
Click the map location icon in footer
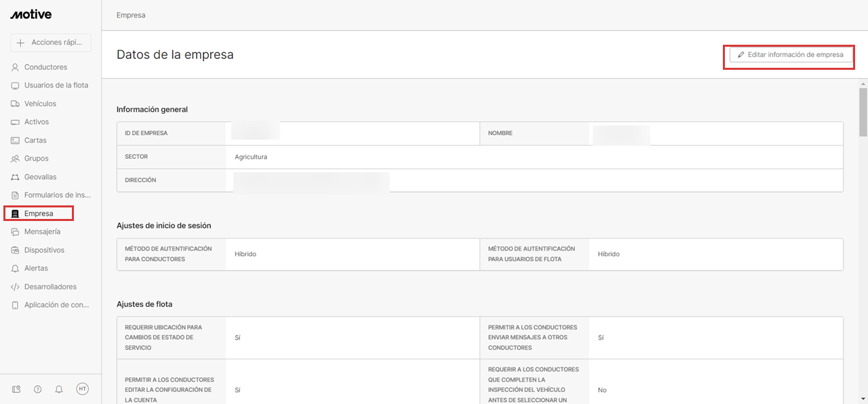tap(16, 388)
